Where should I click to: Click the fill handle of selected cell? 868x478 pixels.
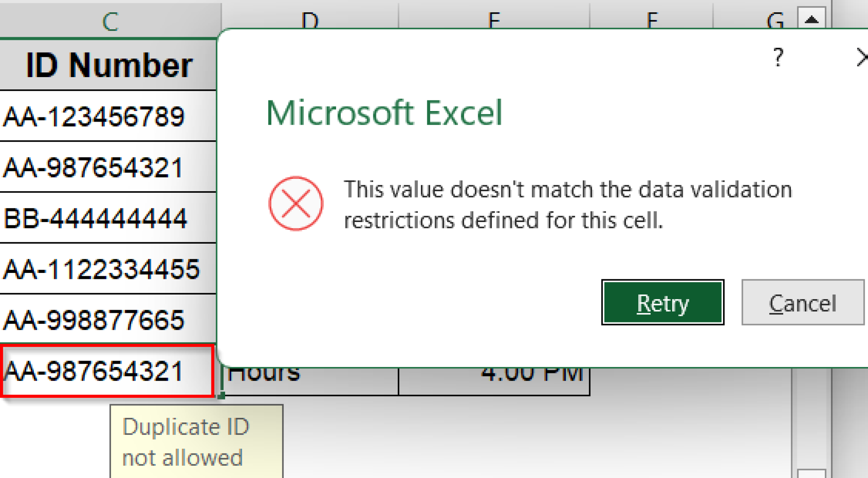(x=221, y=396)
